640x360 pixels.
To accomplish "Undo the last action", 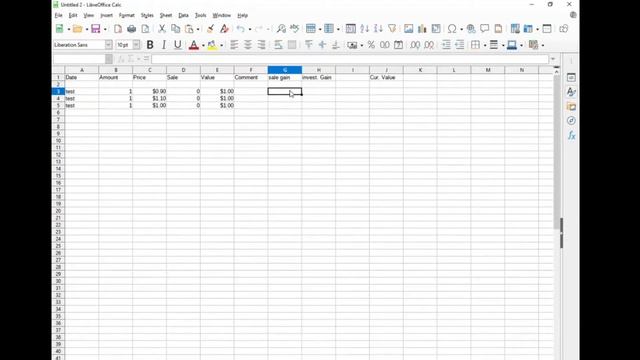I will point(241,29).
